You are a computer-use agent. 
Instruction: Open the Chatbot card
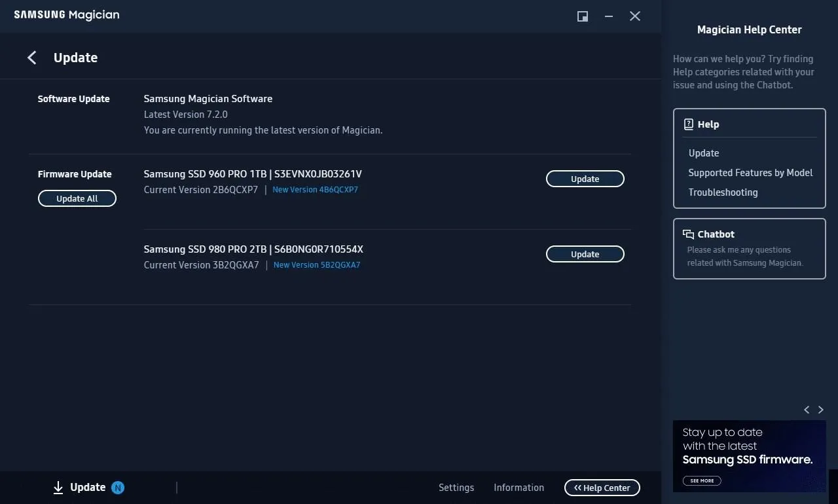pos(750,249)
